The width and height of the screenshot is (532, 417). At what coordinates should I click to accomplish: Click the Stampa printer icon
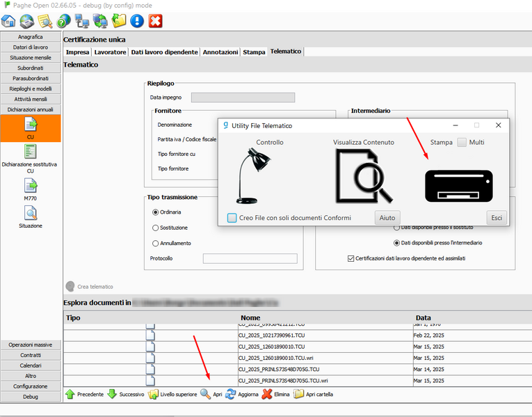[x=458, y=186]
